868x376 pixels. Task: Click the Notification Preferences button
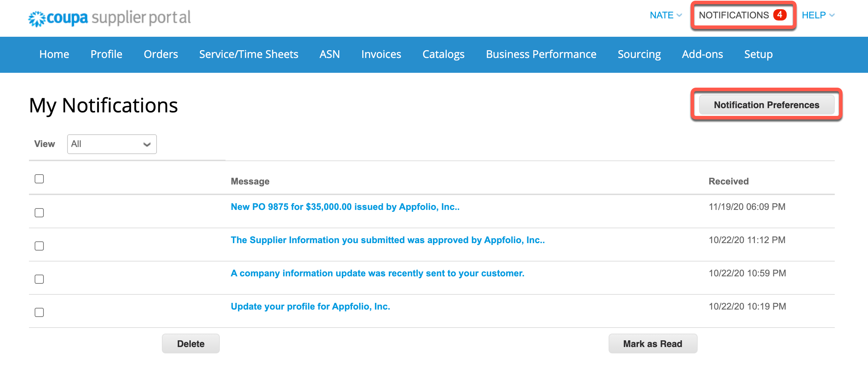(x=766, y=105)
